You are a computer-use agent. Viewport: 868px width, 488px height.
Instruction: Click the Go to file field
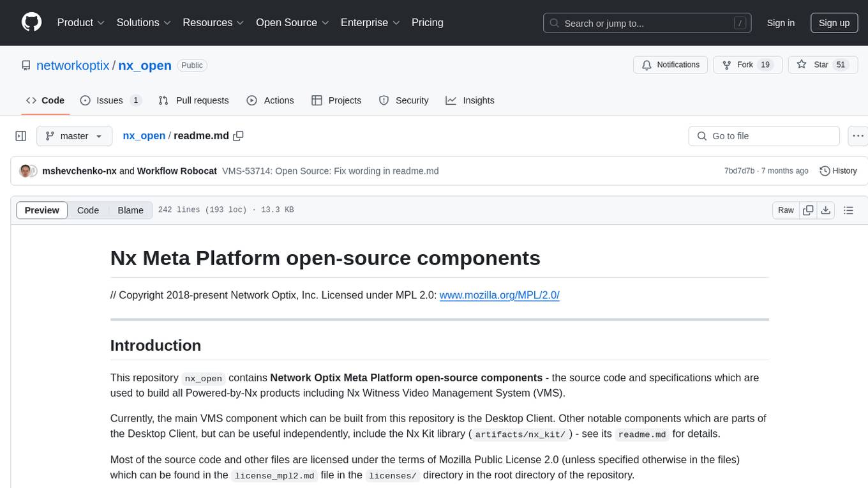pyautogui.click(x=764, y=136)
